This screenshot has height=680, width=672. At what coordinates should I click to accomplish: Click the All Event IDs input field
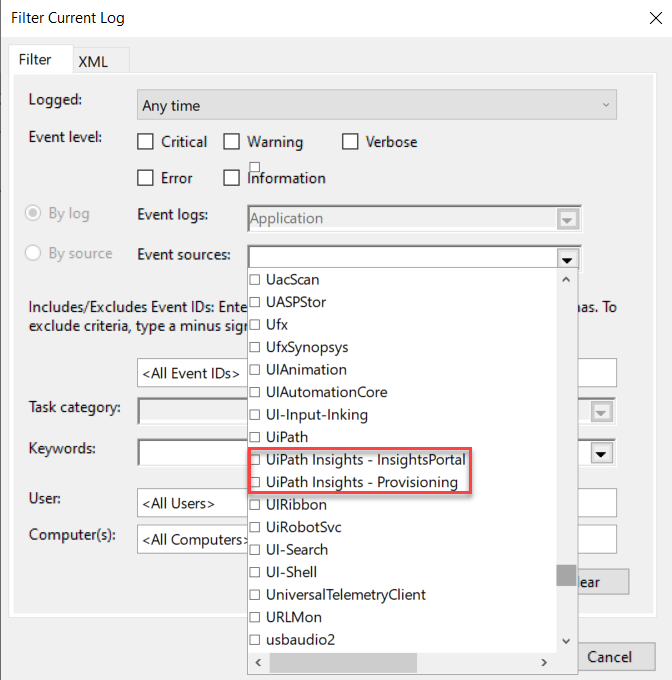click(192, 373)
